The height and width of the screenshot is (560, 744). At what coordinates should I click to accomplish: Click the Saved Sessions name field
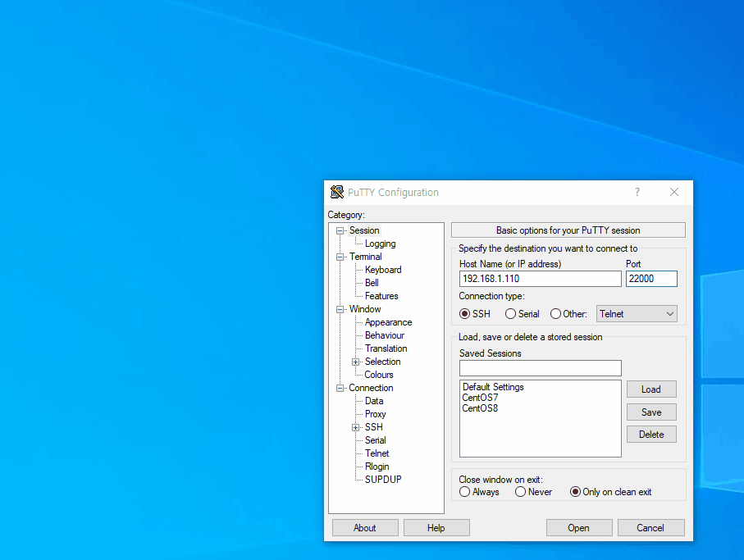pyautogui.click(x=540, y=368)
